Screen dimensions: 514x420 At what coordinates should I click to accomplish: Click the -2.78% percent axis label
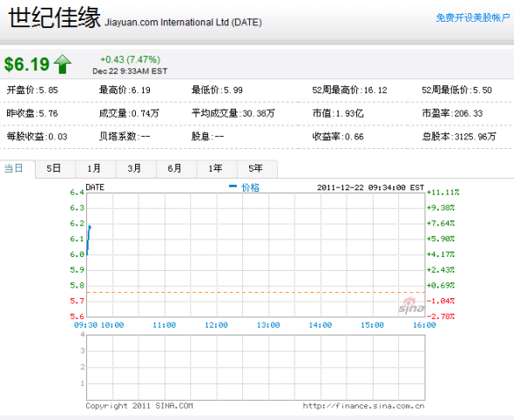[441, 316]
